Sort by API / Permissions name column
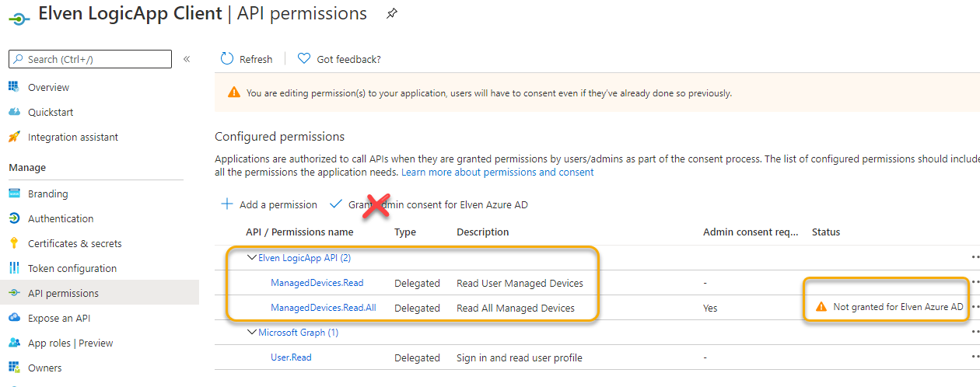Screen dimensions: 980x387 pos(299,232)
